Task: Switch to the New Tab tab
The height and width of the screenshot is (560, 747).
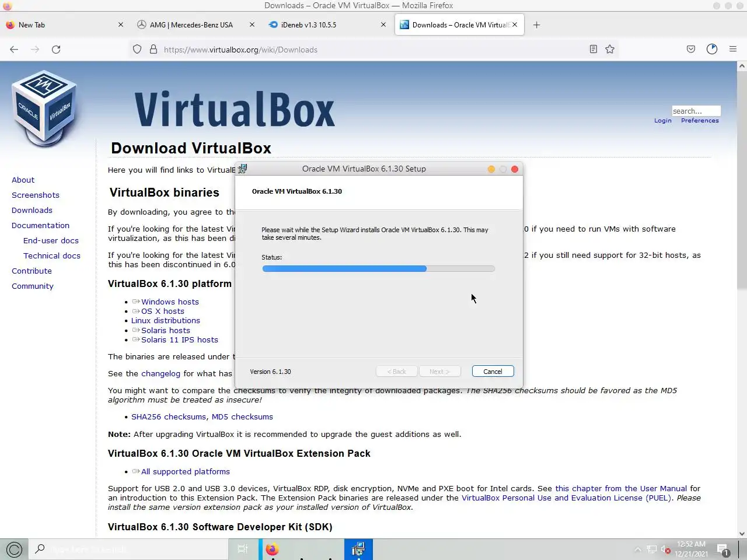Action: click(x=64, y=25)
